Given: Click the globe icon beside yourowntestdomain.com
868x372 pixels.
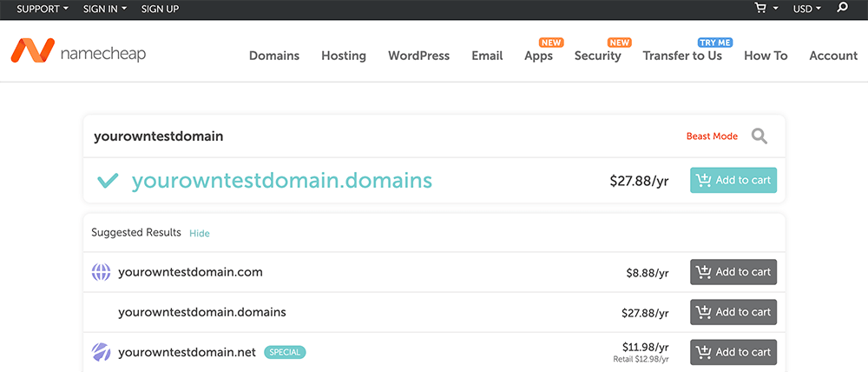Looking at the screenshot, I should (x=101, y=272).
